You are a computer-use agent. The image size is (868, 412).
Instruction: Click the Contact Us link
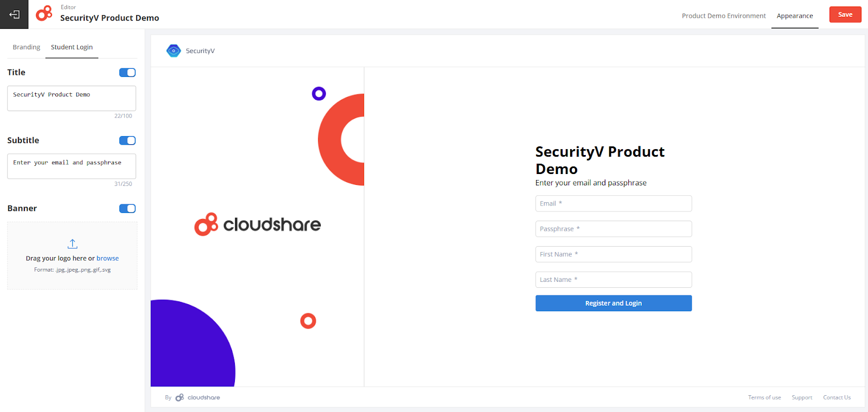click(x=837, y=397)
